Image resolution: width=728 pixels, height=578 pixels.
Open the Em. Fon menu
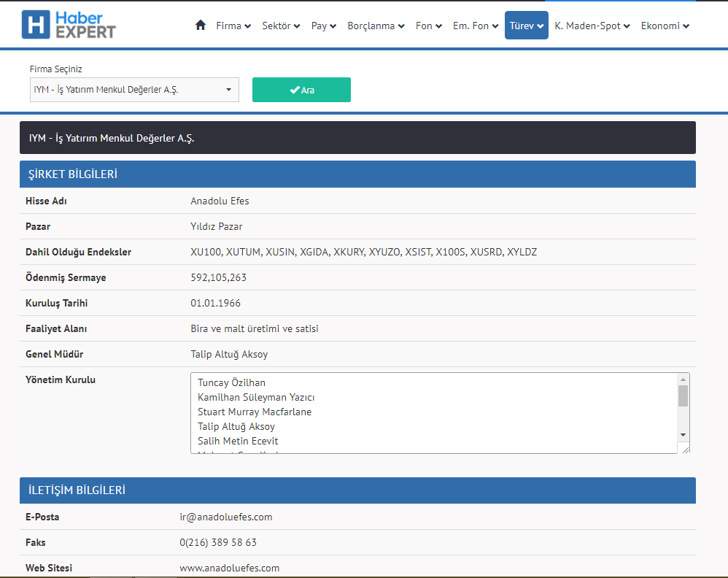(x=476, y=26)
